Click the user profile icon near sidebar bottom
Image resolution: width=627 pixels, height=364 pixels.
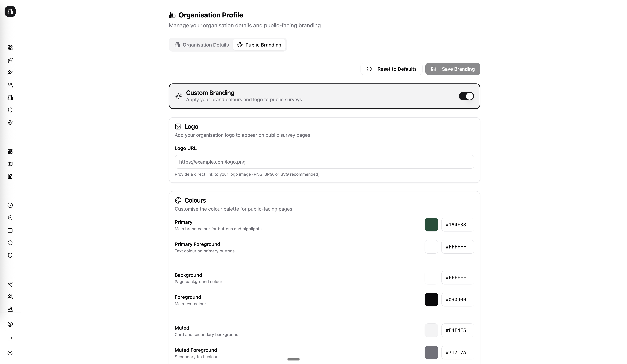(x=10, y=324)
